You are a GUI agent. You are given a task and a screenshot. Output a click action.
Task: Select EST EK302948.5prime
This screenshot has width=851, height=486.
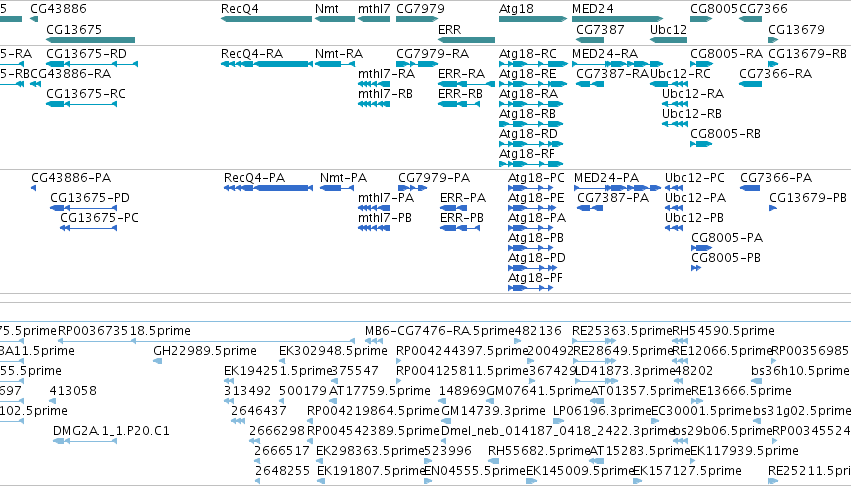click(x=282, y=361)
